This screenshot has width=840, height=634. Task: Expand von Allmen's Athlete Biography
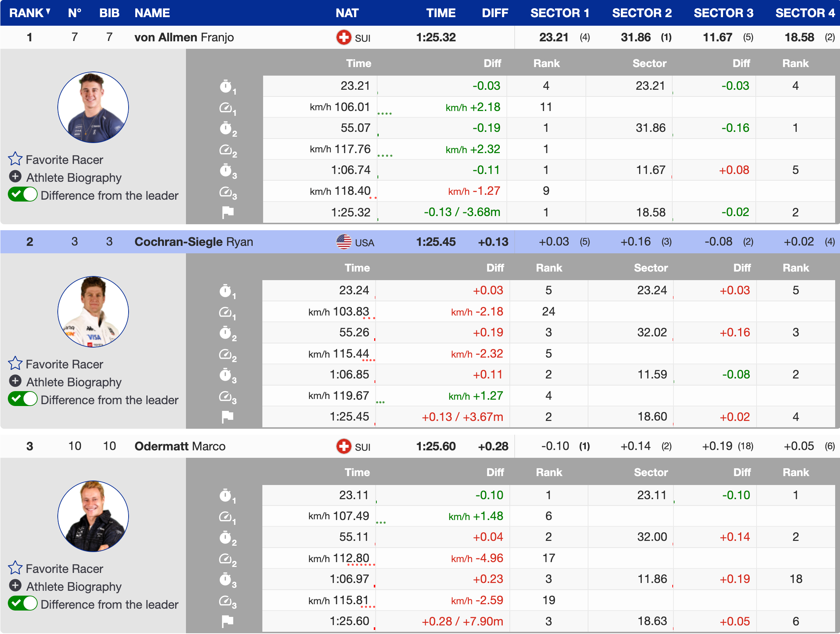pyautogui.click(x=15, y=177)
